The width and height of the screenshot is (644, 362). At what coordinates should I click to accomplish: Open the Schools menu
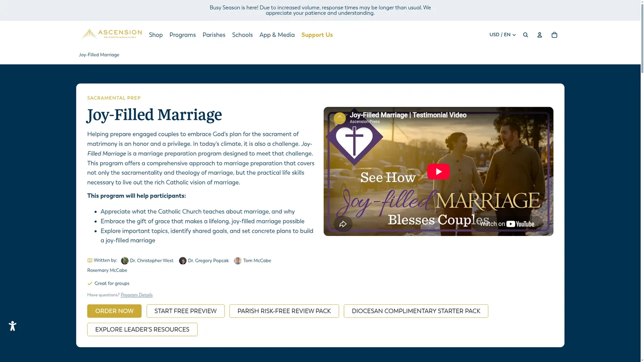[242, 35]
